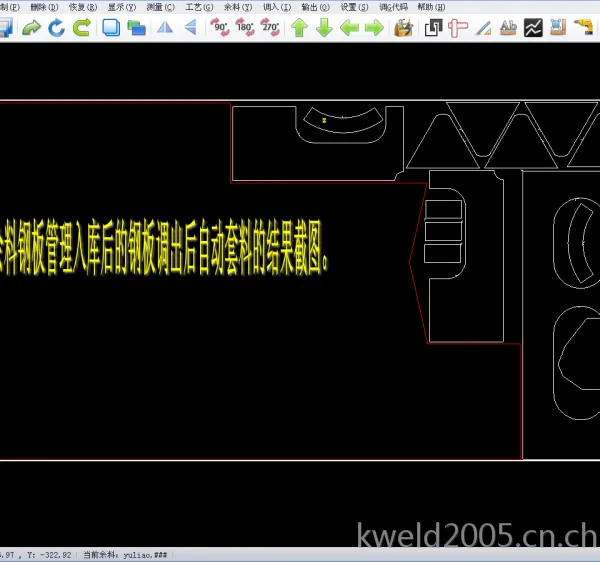
Task: Move part up with green arrow
Action: (x=299, y=28)
